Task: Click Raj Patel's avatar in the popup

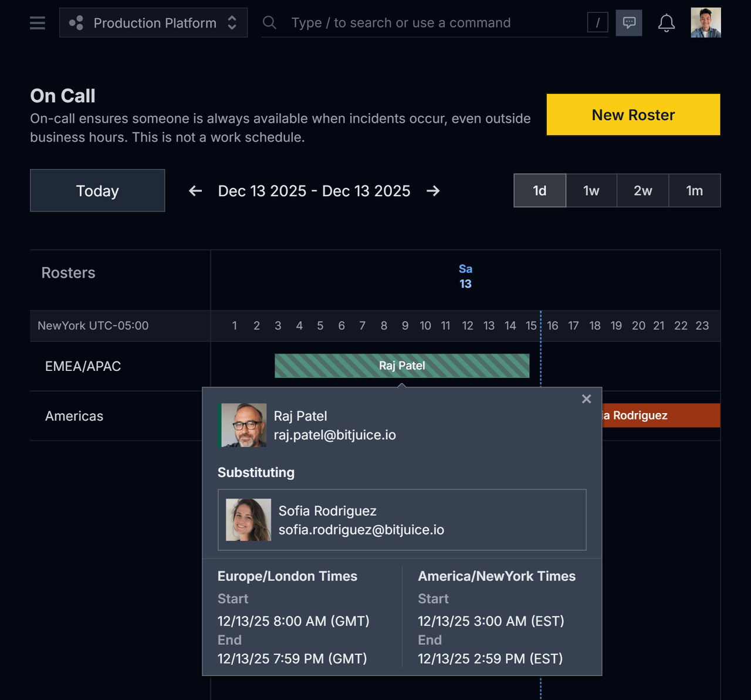Action: tap(243, 424)
